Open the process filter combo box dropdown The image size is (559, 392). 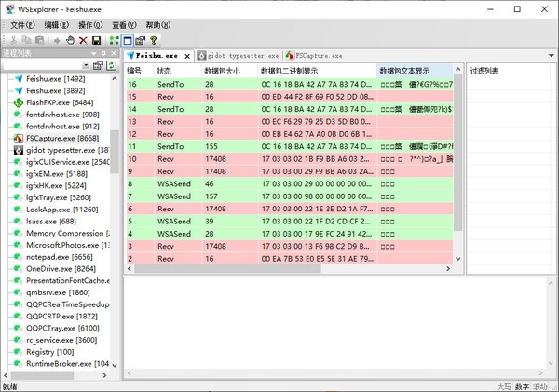[x=86, y=65]
